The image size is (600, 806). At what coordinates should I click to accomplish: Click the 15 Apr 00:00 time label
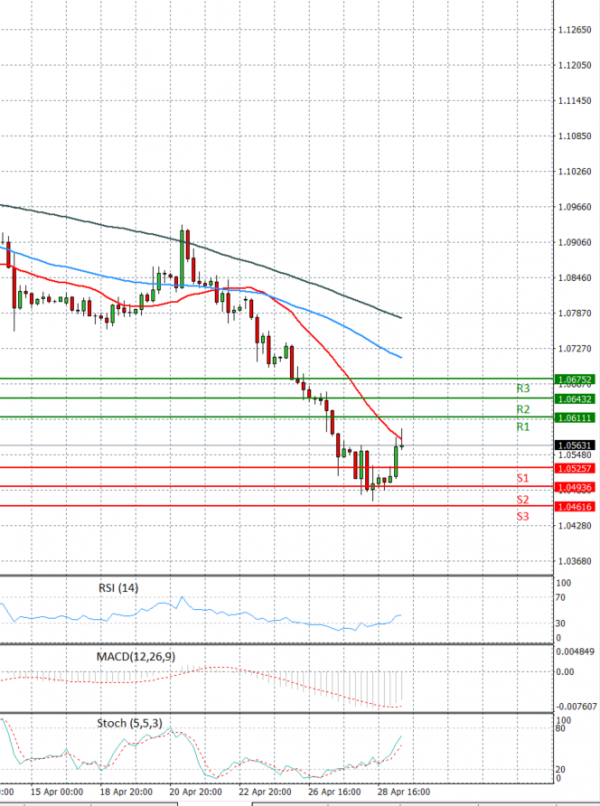tap(57, 792)
